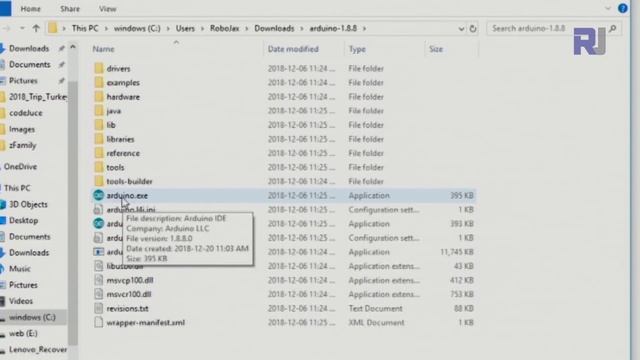This screenshot has height=360, width=640.
Task: Select OneDrive in navigation pane
Action: click(20, 167)
